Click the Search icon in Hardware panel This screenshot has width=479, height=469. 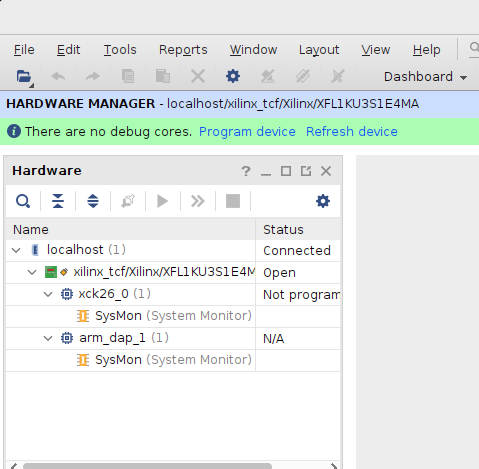point(23,201)
